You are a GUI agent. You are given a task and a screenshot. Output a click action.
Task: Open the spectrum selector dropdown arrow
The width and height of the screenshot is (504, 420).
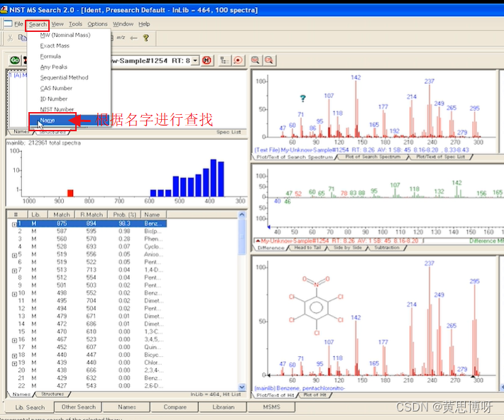point(195,60)
